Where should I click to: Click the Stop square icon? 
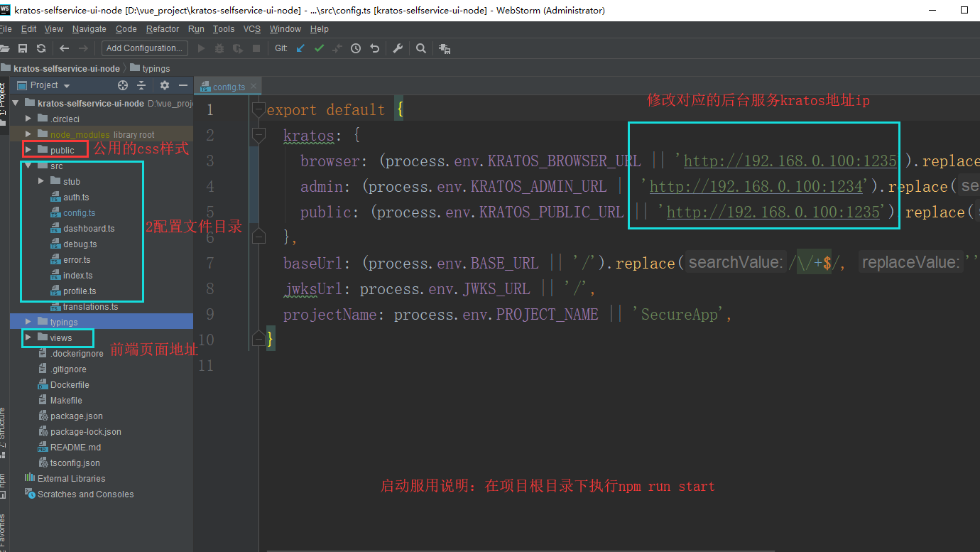point(256,48)
